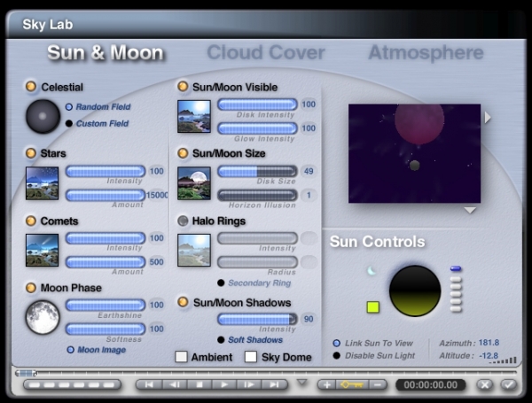This screenshot has width=532, height=403.
Task: Click the Azimuth value 181.8
Action: coord(489,343)
